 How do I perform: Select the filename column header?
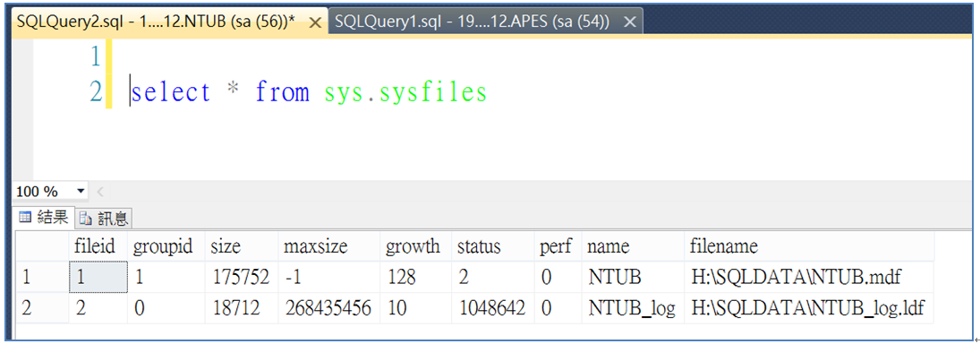click(x=809, y=246)
